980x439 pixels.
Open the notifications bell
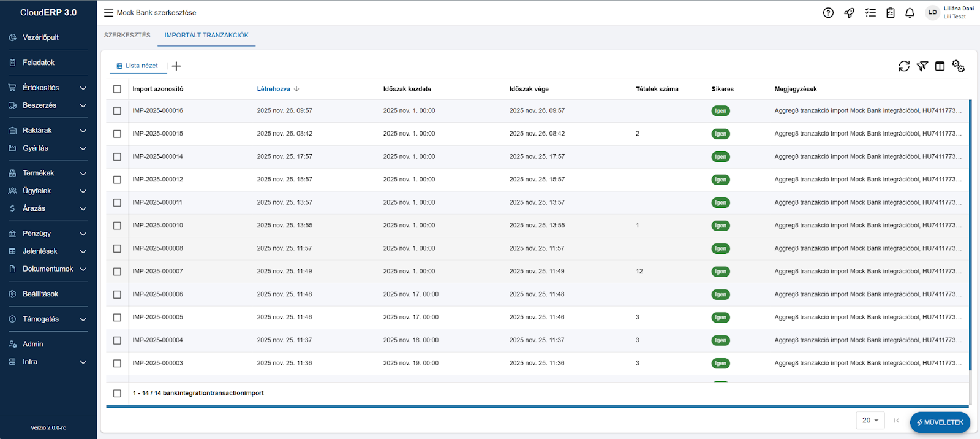tap(910, 13)
